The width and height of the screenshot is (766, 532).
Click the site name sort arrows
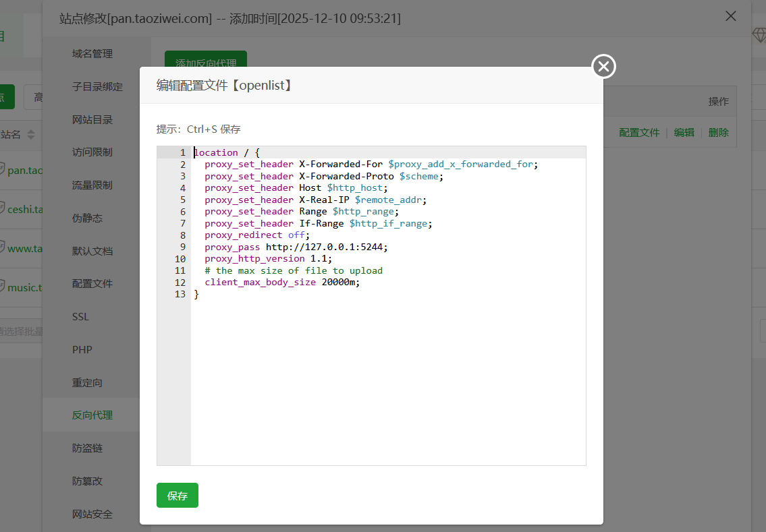tap(30, 134)
